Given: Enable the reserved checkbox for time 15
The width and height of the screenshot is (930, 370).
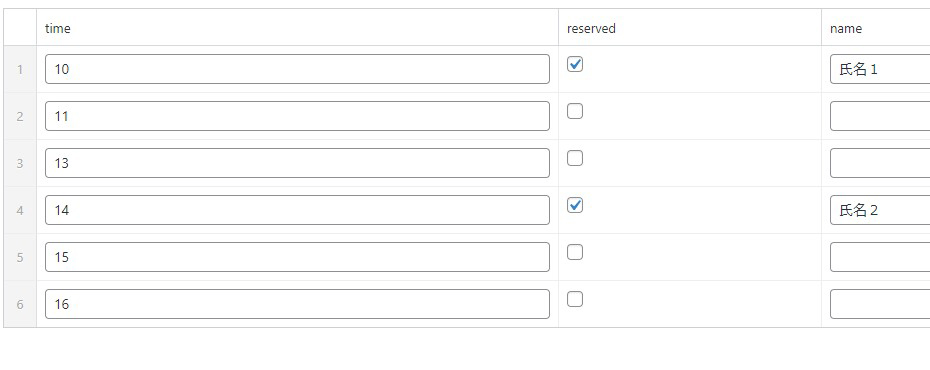Looking at the screenshot, I should point(575,252).
